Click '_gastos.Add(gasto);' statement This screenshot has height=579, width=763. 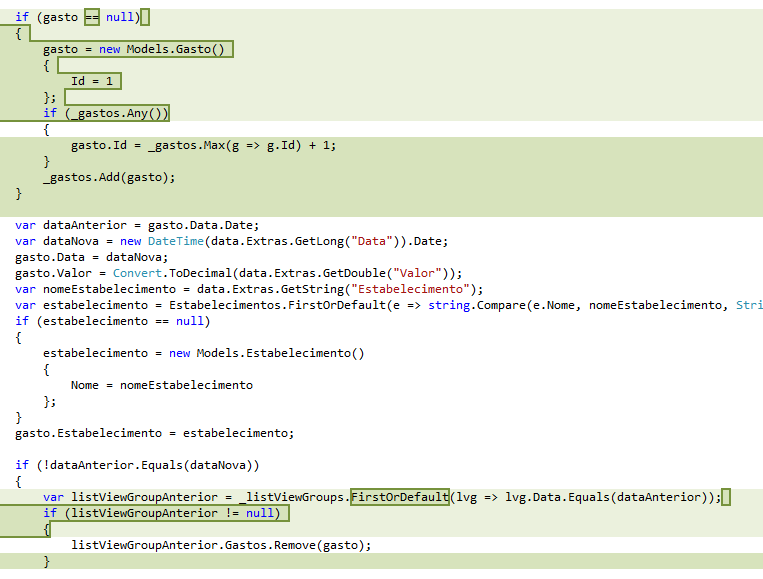click(x=109, y=177)
